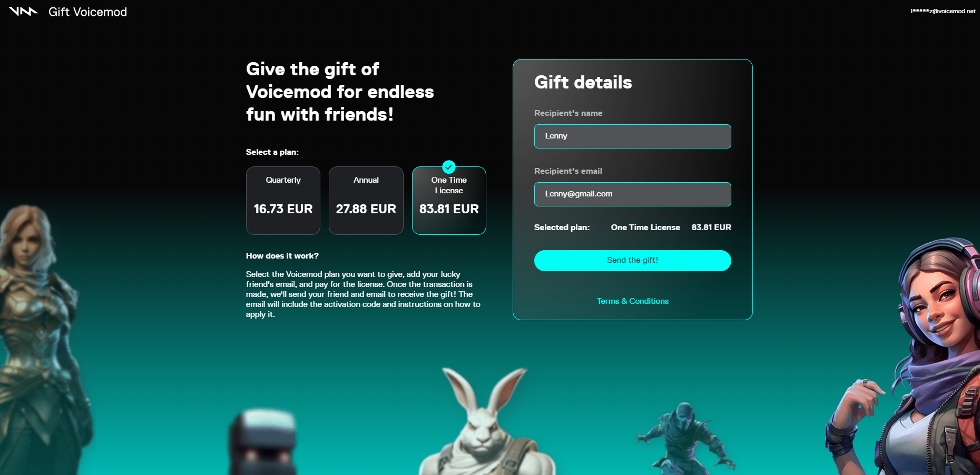The width and height of the screenshot is (980, 475).
Task: Click the Voicemod logo icon
Action: coord(23,11)
